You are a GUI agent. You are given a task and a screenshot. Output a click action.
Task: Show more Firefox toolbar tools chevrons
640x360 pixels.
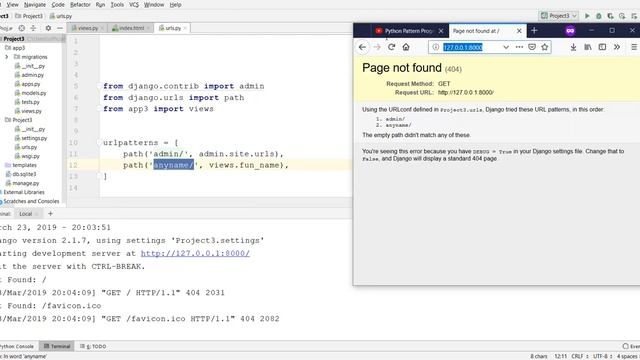point(617,47)
